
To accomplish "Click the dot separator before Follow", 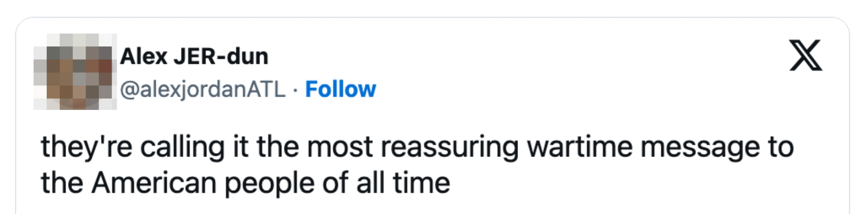I will pos(295,90).
